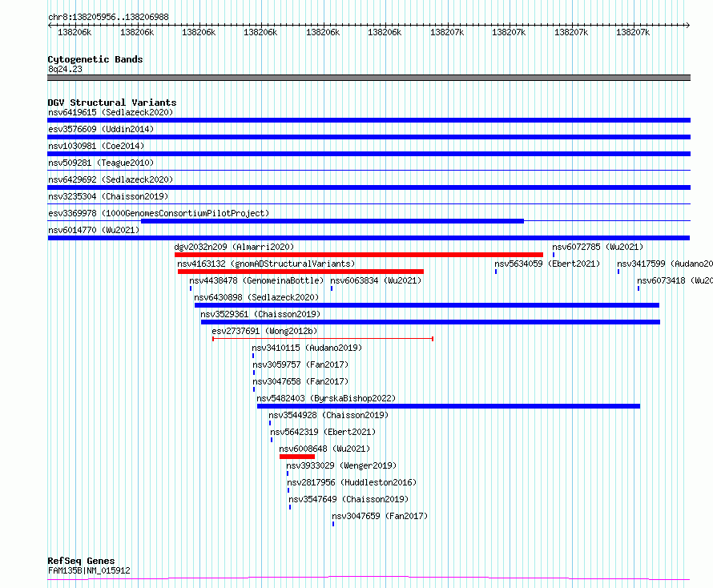Click nsv5642319 (Ebert2021) label
The image size is (713, 588).
(323, 432)
